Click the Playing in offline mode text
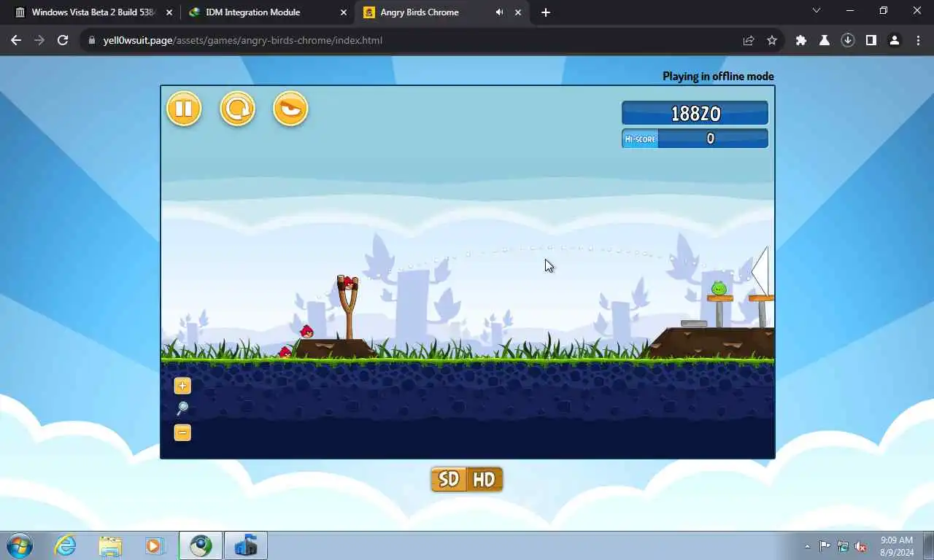Screen dimensions: 934x560 (x=718, y=76)
